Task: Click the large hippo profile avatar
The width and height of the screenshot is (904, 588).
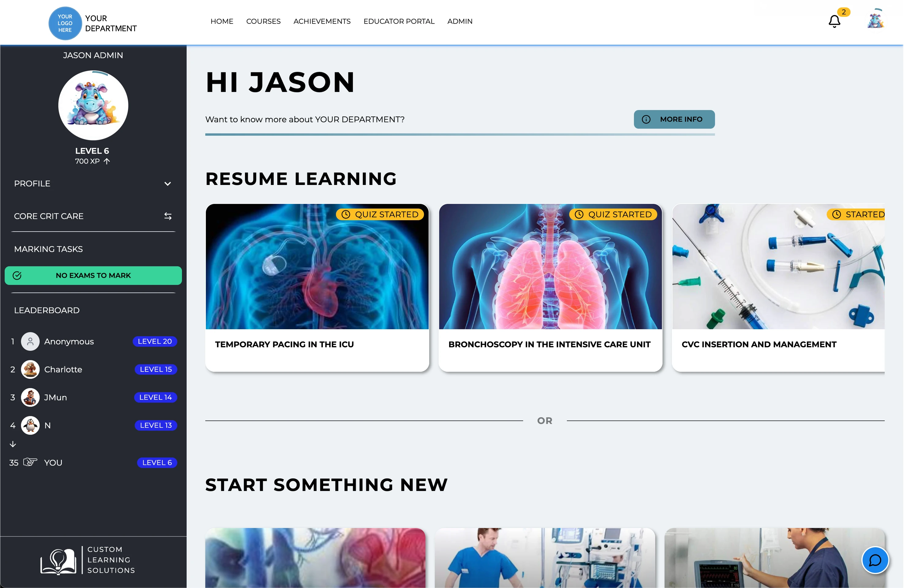Action: (93, 105)
